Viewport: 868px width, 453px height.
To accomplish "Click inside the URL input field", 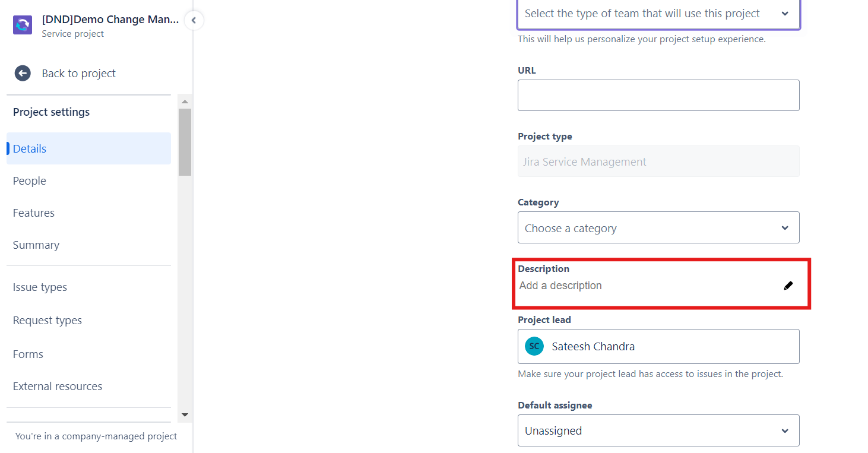I will point(658,95).
